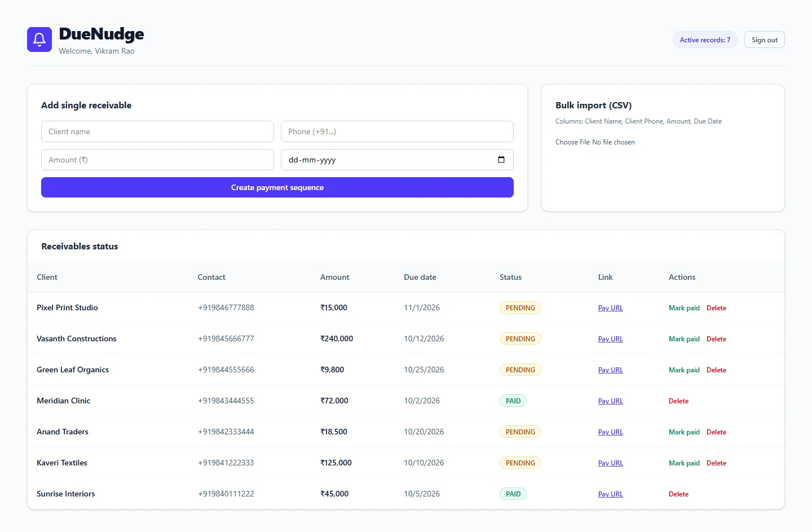Image resolution: width=812 pixels, height=532 pixels.
Task: Mark Anand Traders as paid
Action: pos(684,432)
